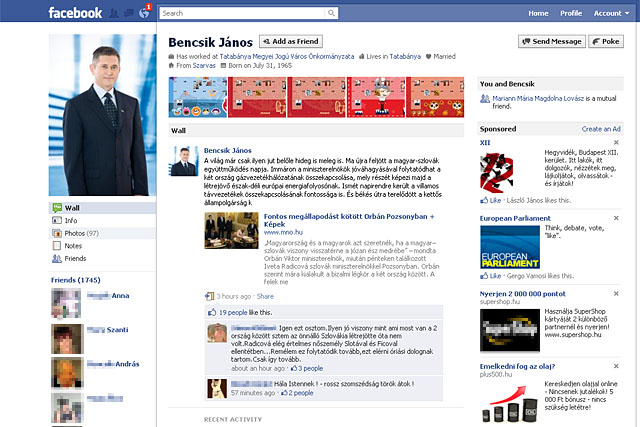Image resolution: width=640 pixels, height=427 pixels.
Task: Click the shared-link icon beside 3 hours ago
Action: (209, 296)
